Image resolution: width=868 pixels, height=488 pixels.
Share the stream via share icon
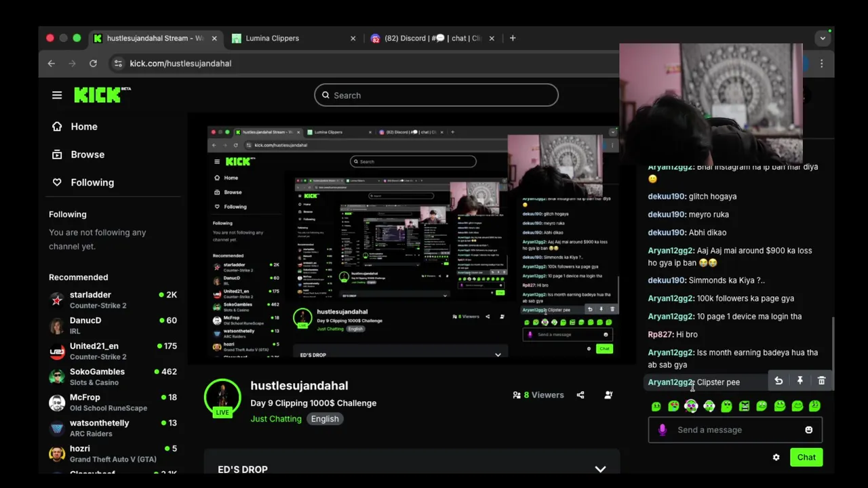580,395
